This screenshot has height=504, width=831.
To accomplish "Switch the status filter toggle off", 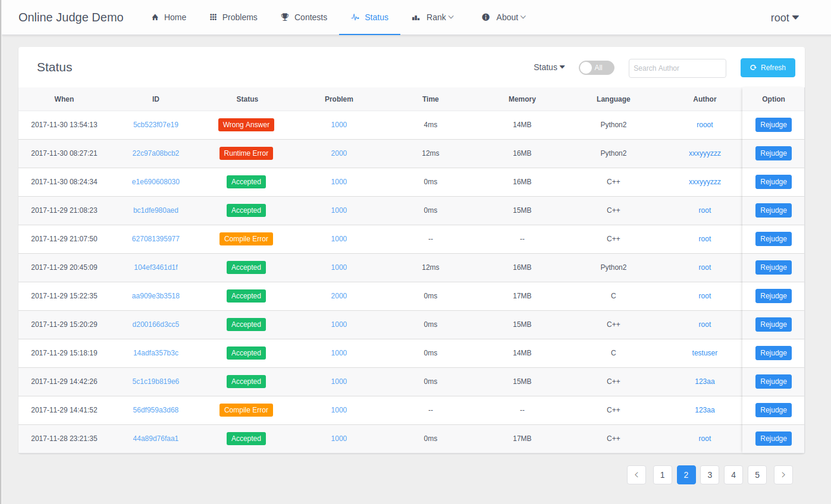I will click(x=596, y=68).
